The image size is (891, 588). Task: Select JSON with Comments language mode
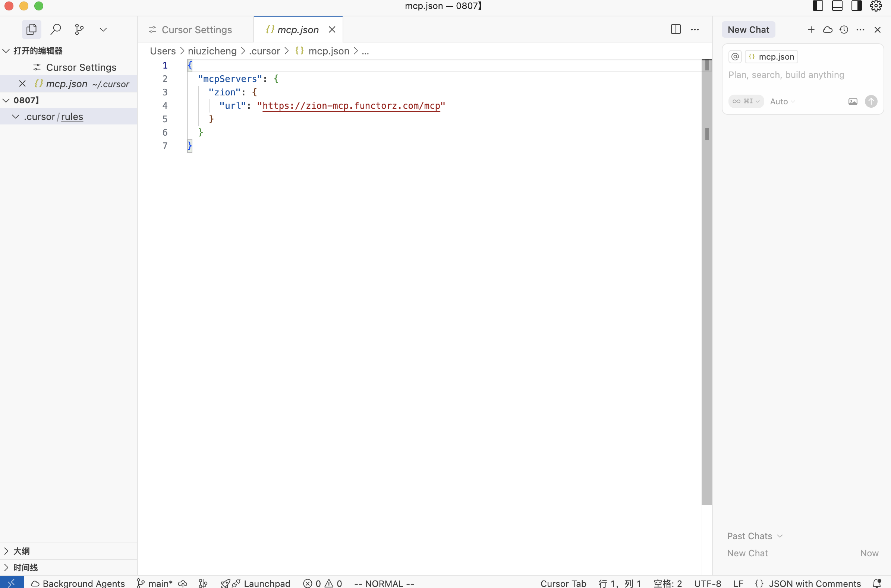[808, 583]
